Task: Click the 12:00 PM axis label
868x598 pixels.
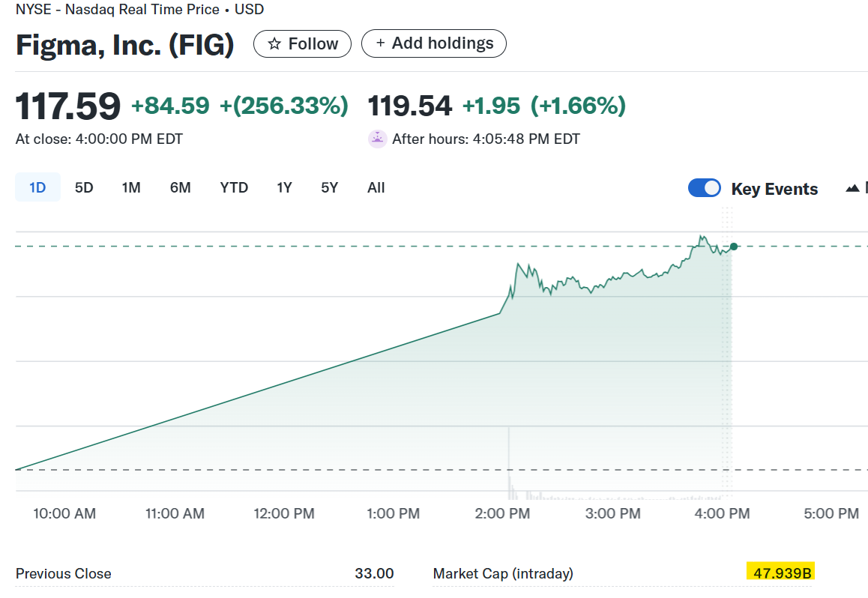Action: [284, 513]
